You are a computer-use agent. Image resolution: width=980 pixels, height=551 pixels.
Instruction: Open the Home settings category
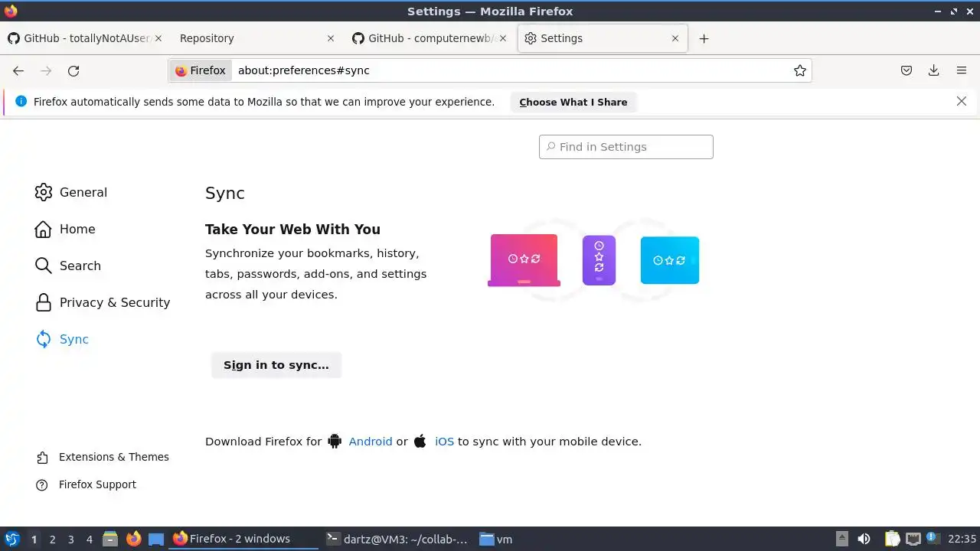coord(65,229)
